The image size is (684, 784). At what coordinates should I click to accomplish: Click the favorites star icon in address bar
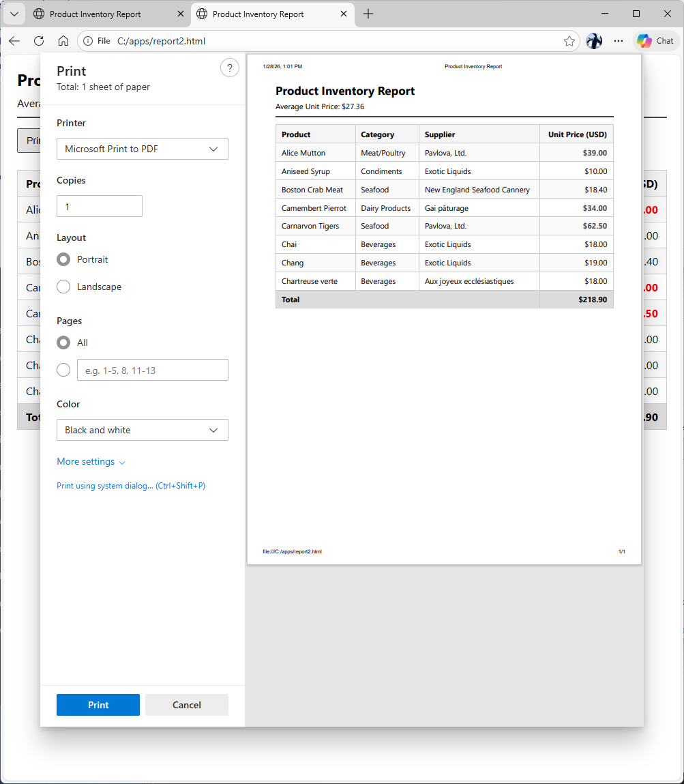coord(569,41)
